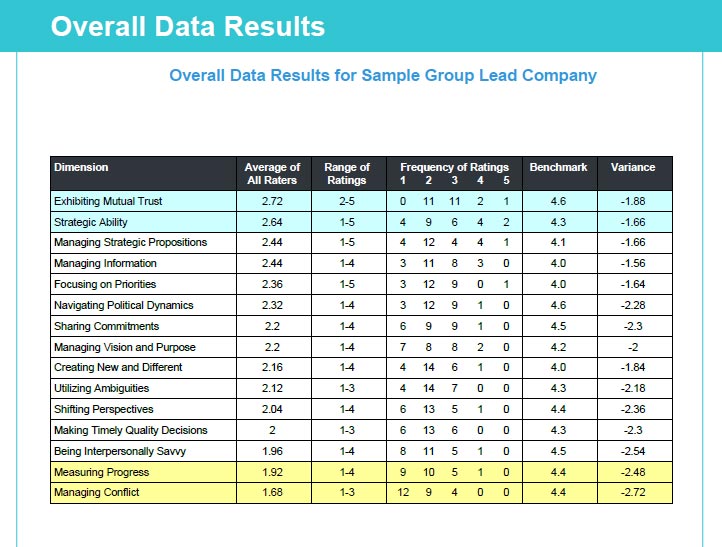Click benchmark 4.1 for Managing Strategic Propositions
722x547 pixels.
pyautogui.click(x=558, y=242)
